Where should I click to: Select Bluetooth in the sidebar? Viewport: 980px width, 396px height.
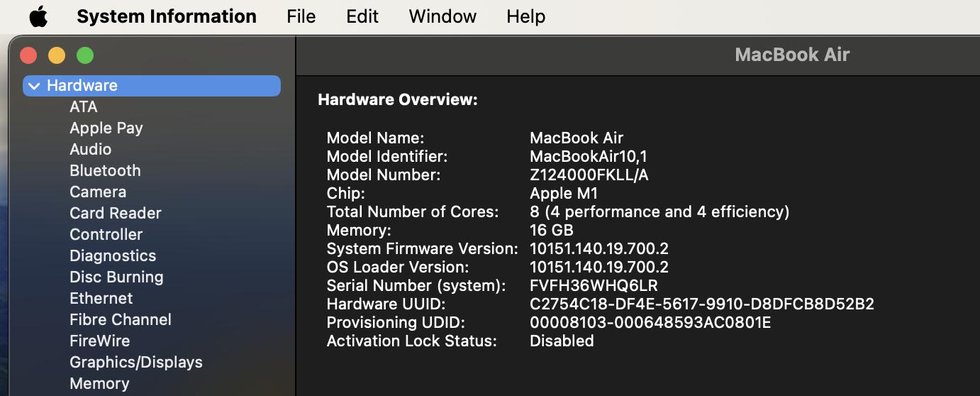[105, 170]
